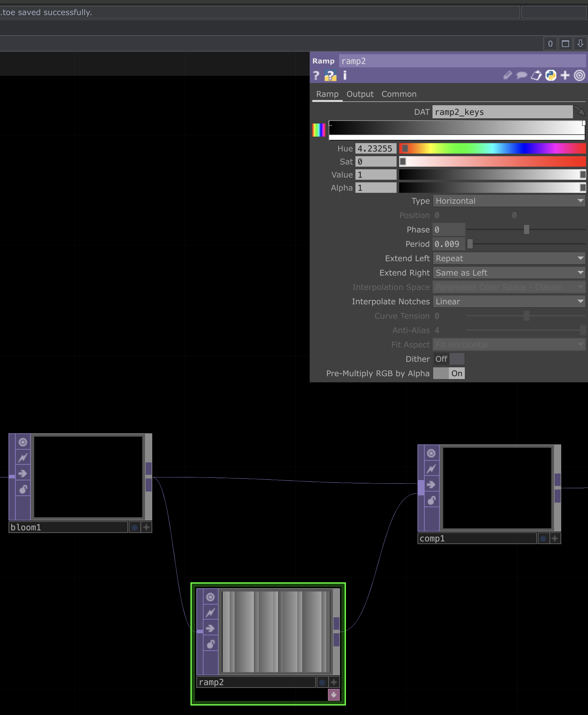The height and width of the screenshot is (715, 588).
Task: Click the operator info 'i' icon
Action: (345, 75)
